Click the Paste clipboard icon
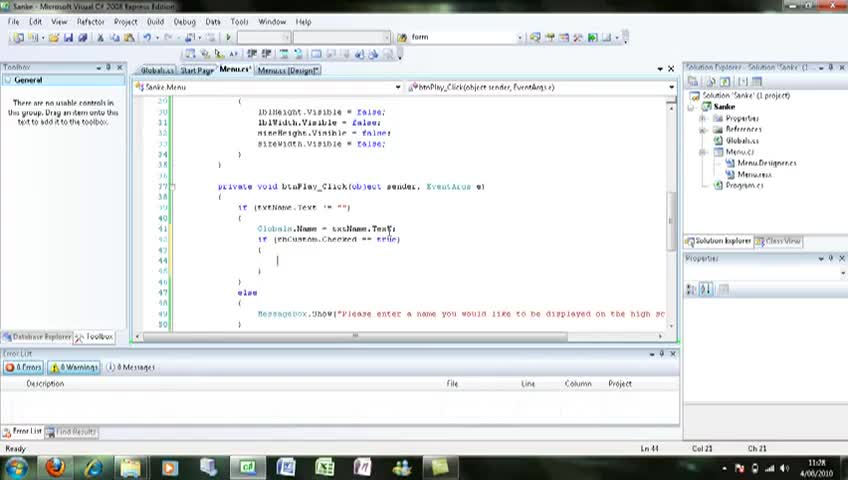 click(x=129, y=38)
